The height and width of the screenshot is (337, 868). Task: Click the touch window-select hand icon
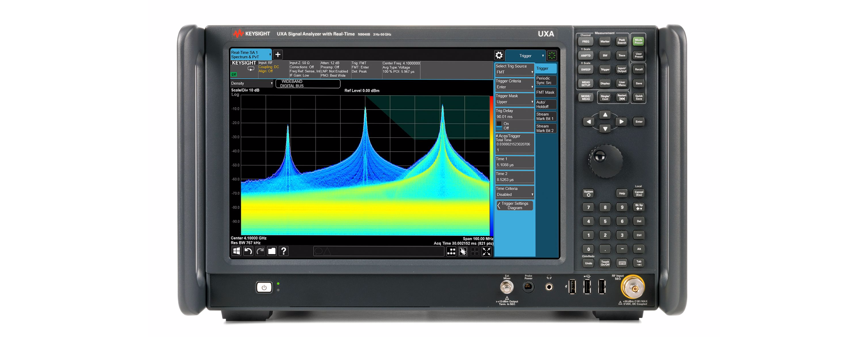click(x=463, y=251)
